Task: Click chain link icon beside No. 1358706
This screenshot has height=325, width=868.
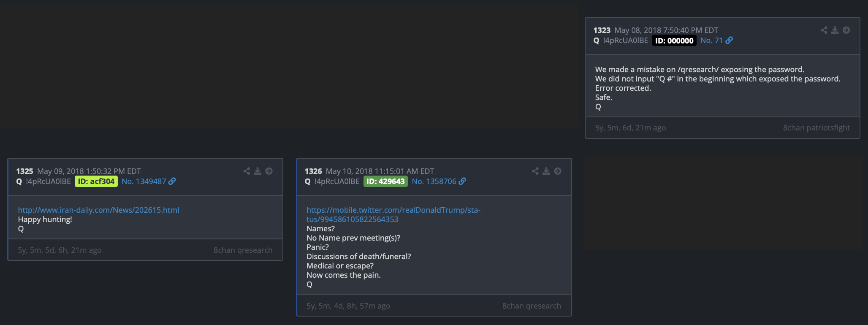Action: pyautogui.click(x=462, y=181)
